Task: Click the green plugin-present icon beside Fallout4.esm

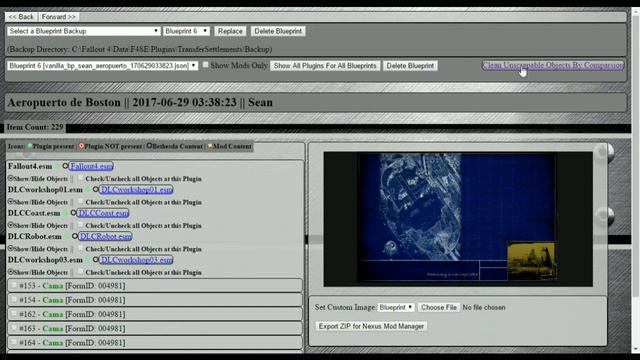Action: [57, 167]
